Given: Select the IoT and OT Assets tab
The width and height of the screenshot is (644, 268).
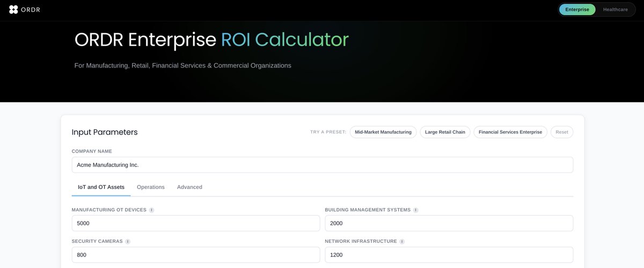Looking at the screenshot, I should (x=101, y=187).
